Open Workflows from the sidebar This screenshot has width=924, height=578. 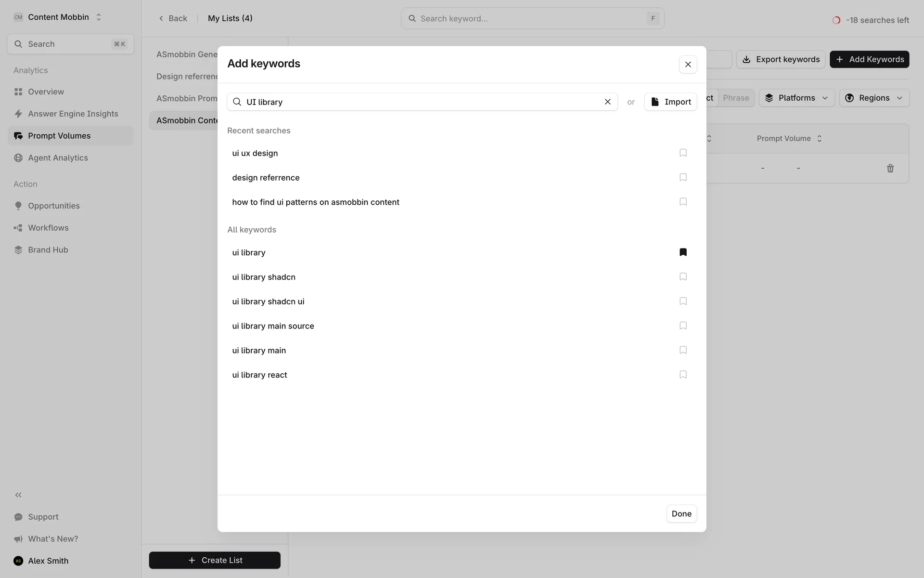point(48,228)
